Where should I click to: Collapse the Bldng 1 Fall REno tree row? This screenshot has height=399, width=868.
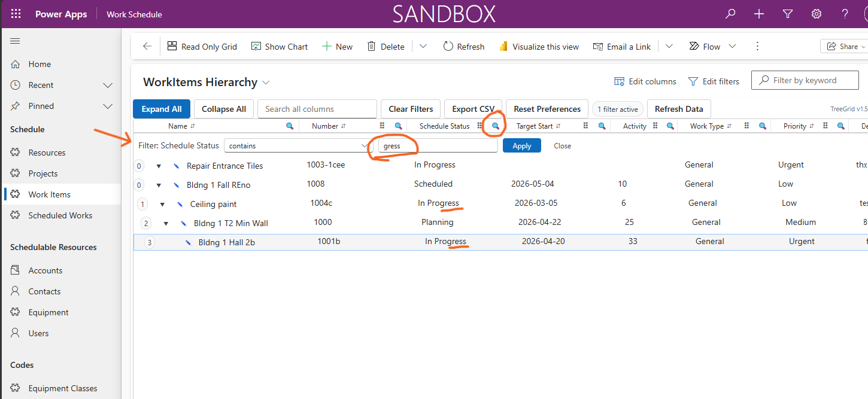159,185
